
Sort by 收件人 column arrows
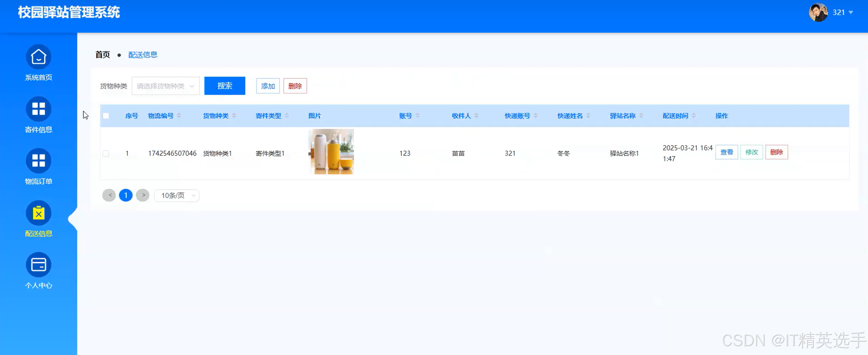click(476, 115)
